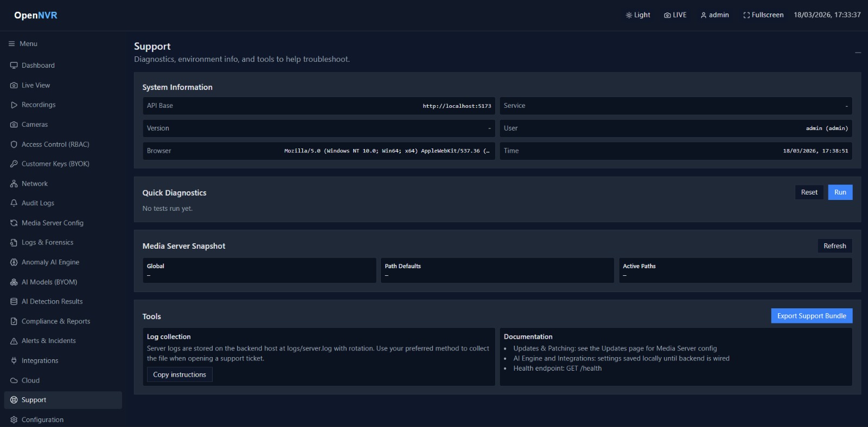Image resolution: width=868 pixels, height=427 pixels.
Task: Click the Configuration gear icon
Action: pos(14,420)
